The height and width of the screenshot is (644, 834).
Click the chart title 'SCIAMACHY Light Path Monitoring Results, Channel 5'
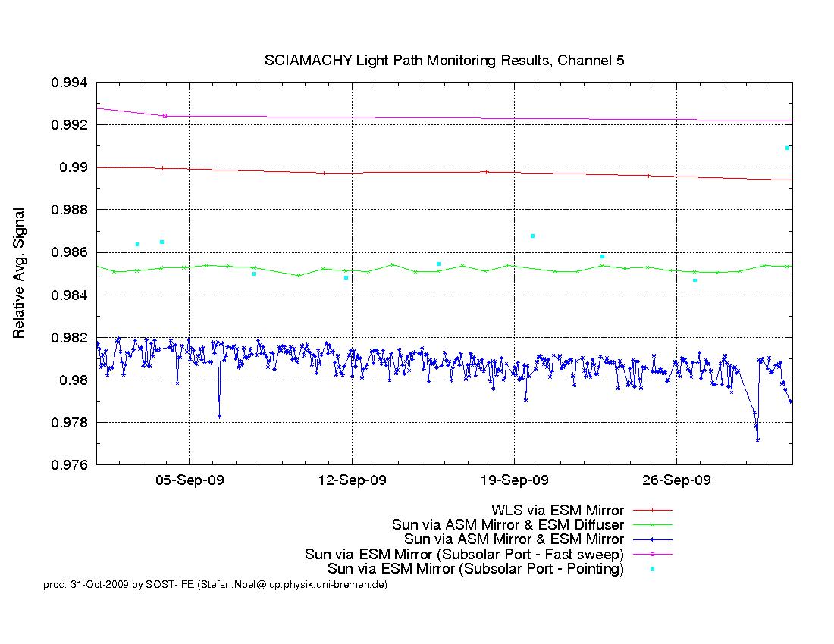(444, 61)
